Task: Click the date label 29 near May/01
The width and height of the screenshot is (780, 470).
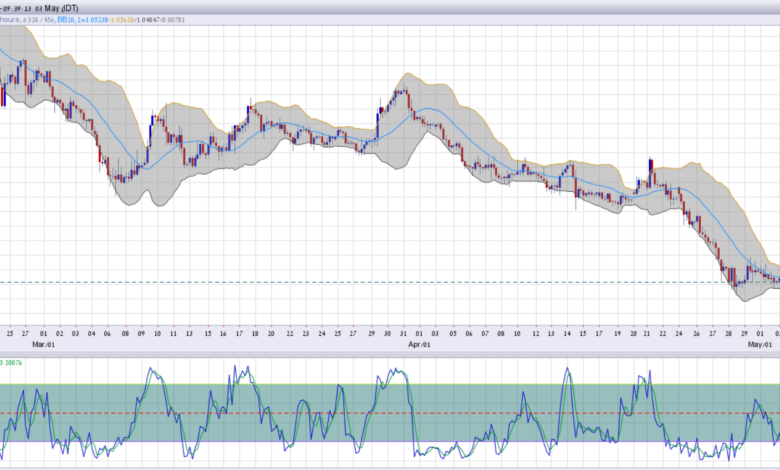Action: (744, 334)
